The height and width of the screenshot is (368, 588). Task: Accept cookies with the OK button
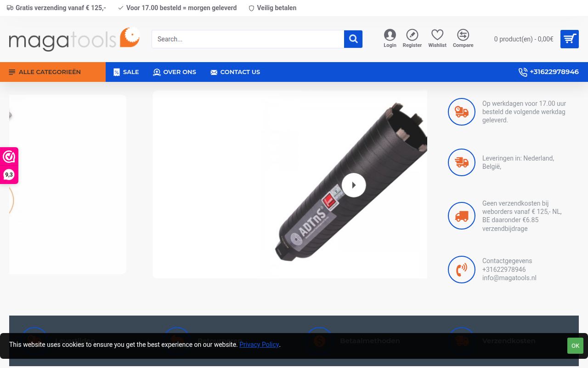(575, 346)
